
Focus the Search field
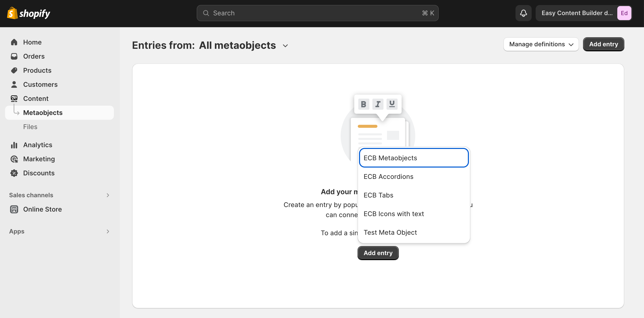(x=317, y=13)
